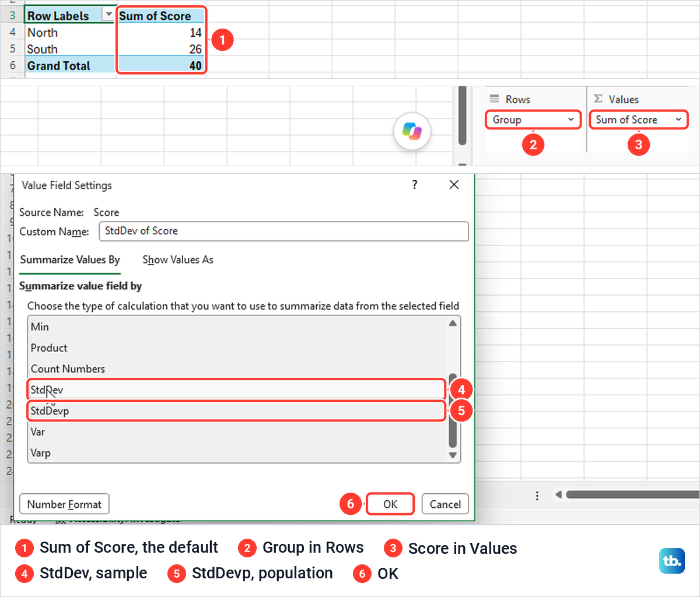Select Varp in the calculation list
Image resolution: width=700 pixels, height=597 pixels.
coord(236,453)
